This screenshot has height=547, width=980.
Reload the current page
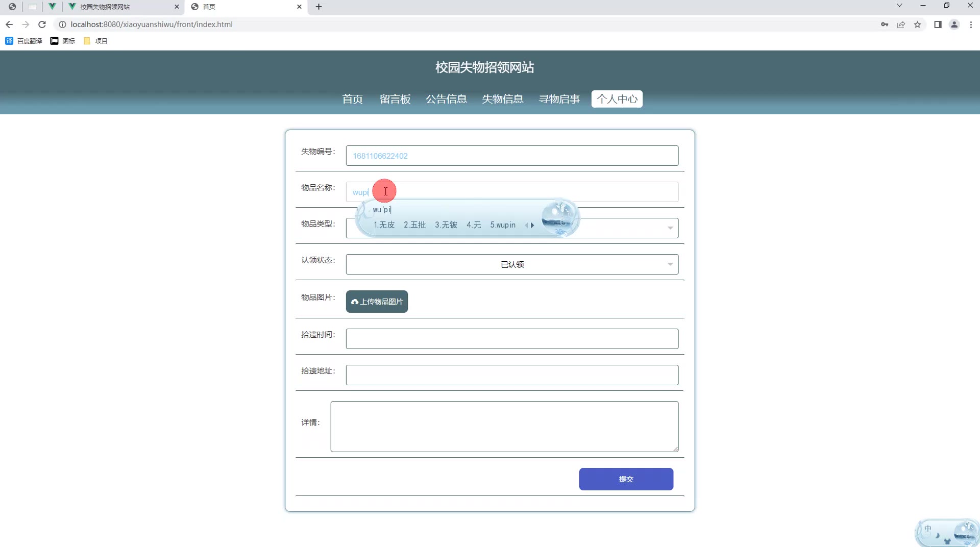[x=42, y=24]
